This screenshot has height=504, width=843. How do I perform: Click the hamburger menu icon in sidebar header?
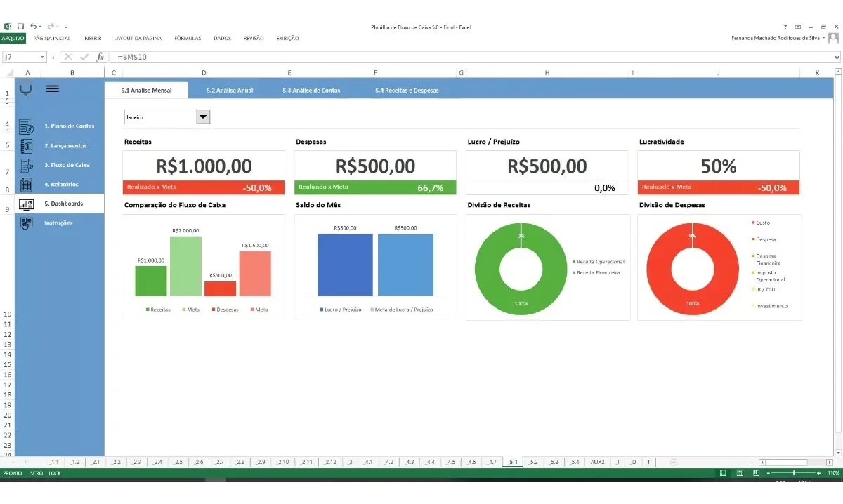tap(52, 88)
